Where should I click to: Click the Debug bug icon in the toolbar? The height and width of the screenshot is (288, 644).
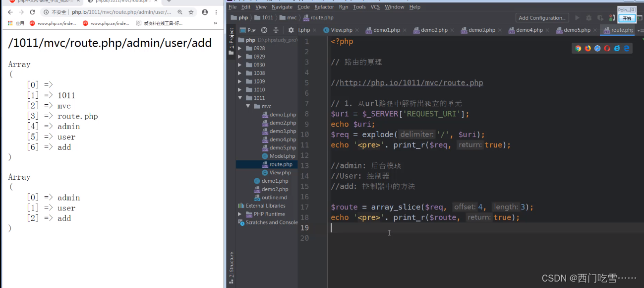point(588,18)
